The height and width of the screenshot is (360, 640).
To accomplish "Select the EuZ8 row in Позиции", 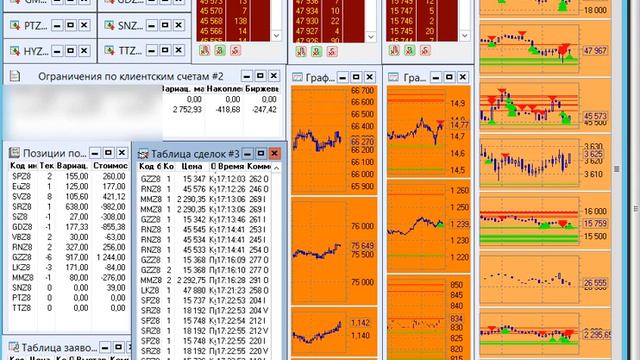I will (x=68, y=187).
